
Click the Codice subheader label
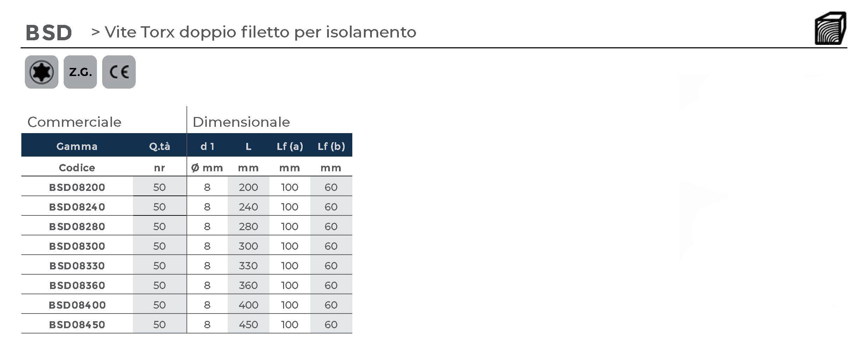click(77, 168)
